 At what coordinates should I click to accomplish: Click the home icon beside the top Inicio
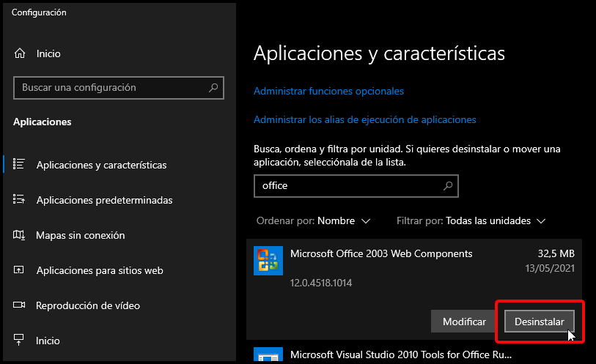click(20, 53)
